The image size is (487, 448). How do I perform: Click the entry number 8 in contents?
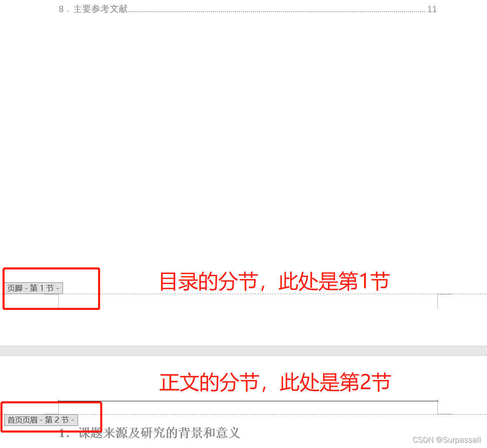61,9
